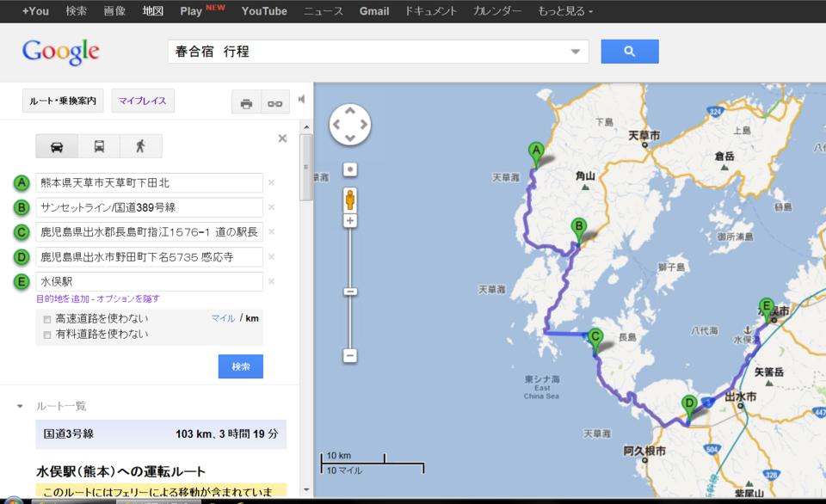Open Play in top bar
Screen dimensions: 826x504
(191, 11)
